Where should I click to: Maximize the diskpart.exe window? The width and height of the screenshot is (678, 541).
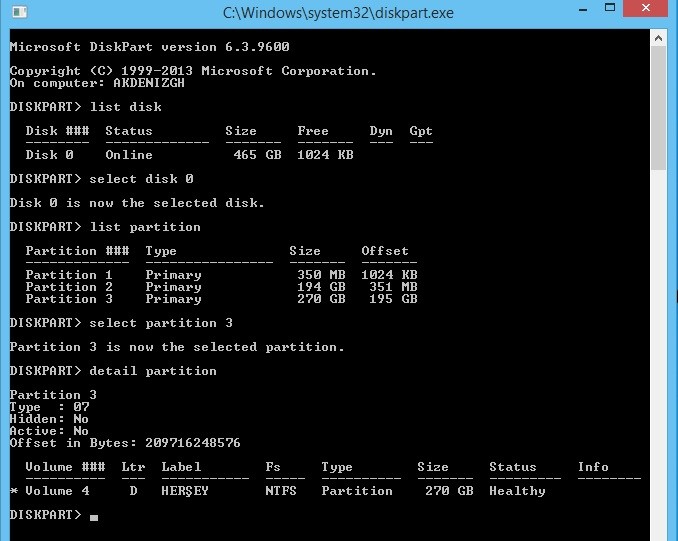610,8
